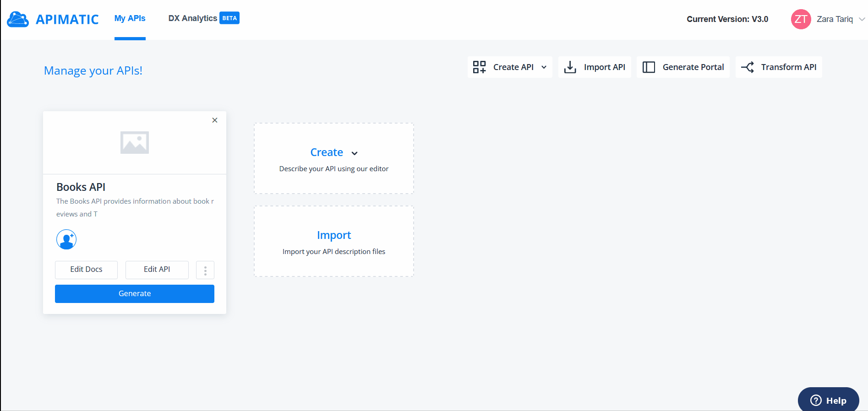Screen dimensions: 868x411
Task: Click the APIMATIC cloud logo icon
Action: 18,19
